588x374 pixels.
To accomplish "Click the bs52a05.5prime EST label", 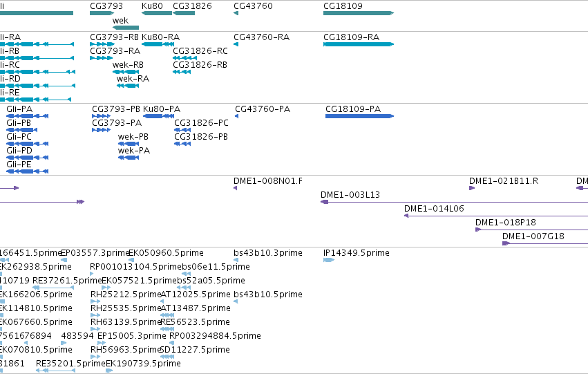I will [x=211, y=281].
